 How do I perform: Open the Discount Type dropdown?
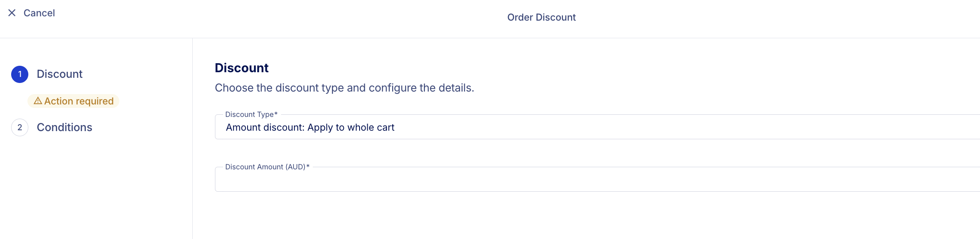(597, 127)
